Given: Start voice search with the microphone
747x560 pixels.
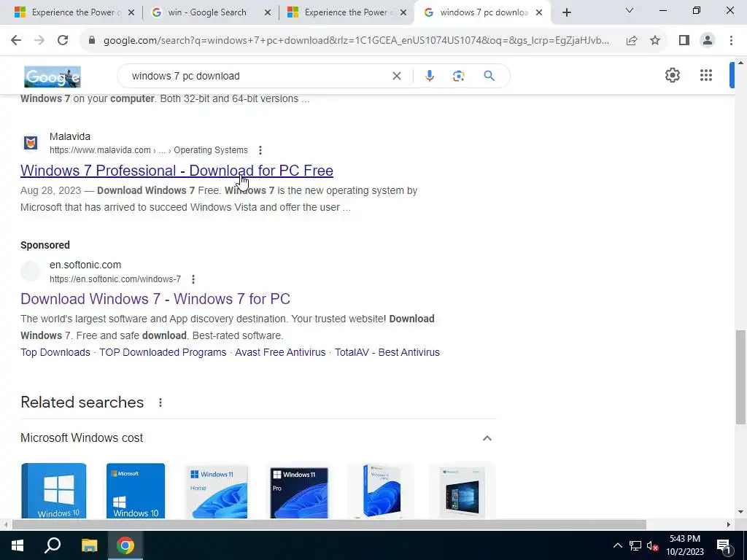Looking at the screenshot, I should click(429, 76).
